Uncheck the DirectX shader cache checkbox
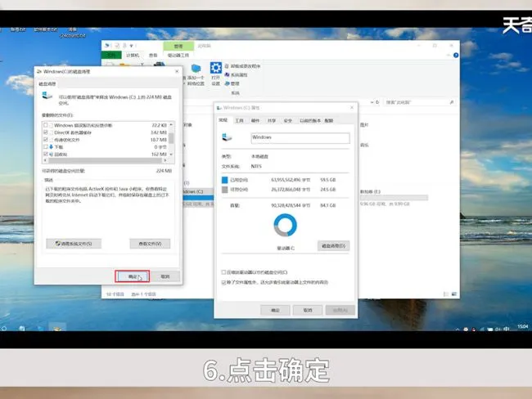 (46, 132)
